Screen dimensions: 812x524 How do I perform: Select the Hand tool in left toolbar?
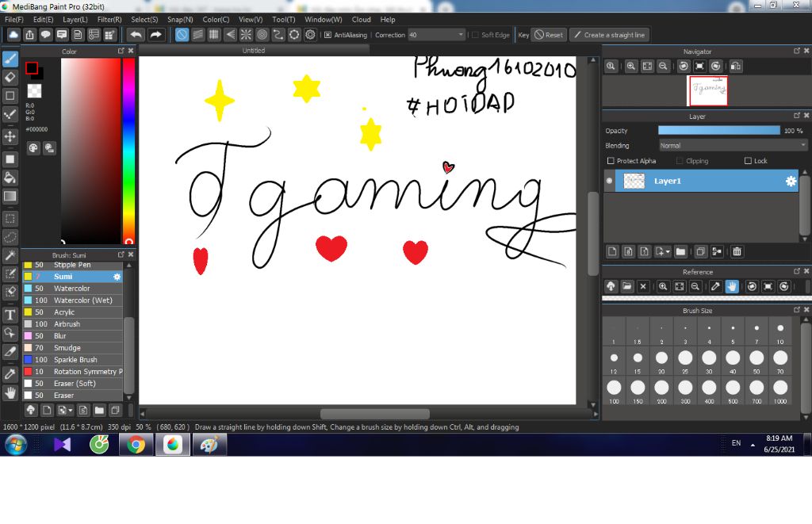click(x=10, y=392)
